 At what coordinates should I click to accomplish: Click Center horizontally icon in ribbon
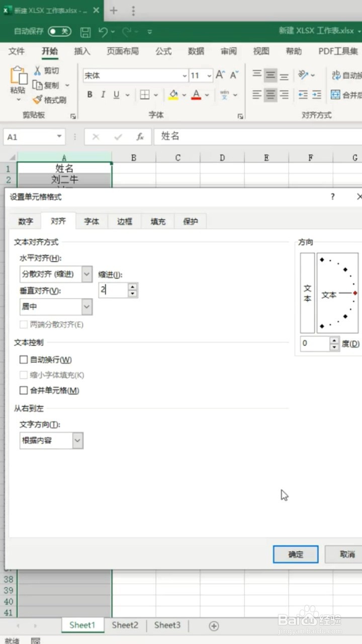click(270, 95)
